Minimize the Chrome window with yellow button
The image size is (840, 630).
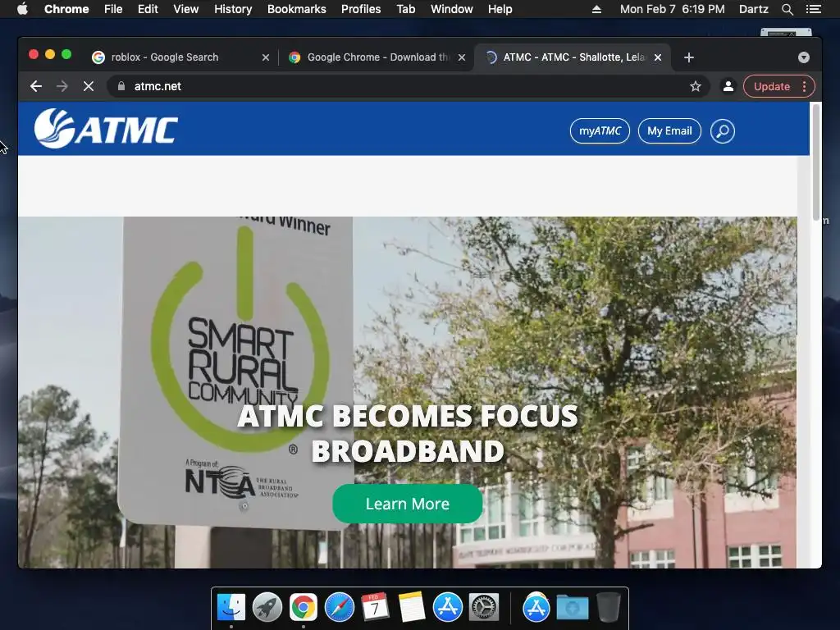[x=50, y=54]
